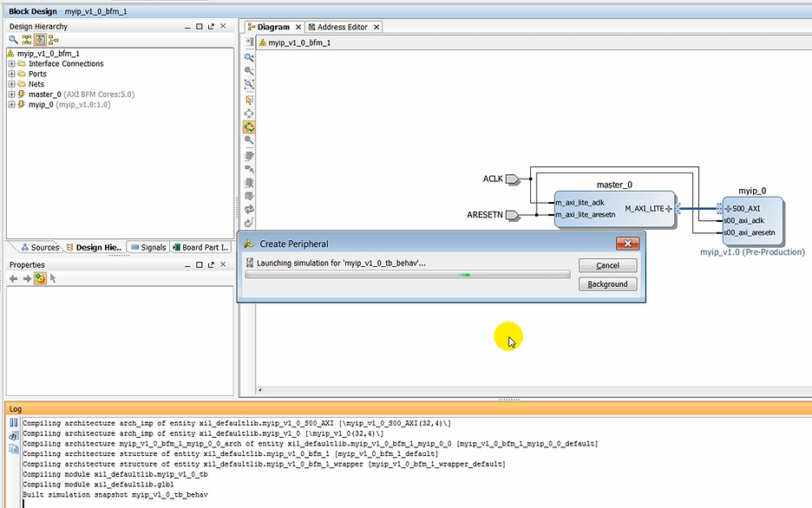Image resolution: width=812 pixels, height=508 pixels.
Task: Cancel the Create Peripheral simulation launch
Action: 607,265
